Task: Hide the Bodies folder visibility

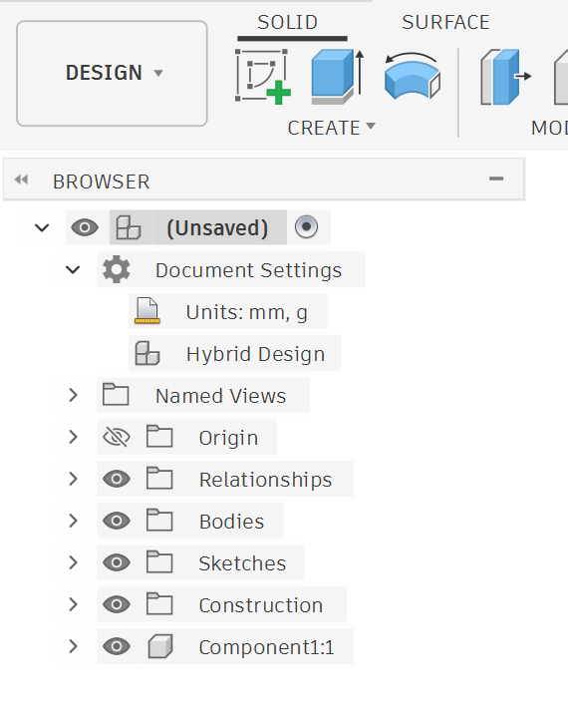Action: point(116,521)
